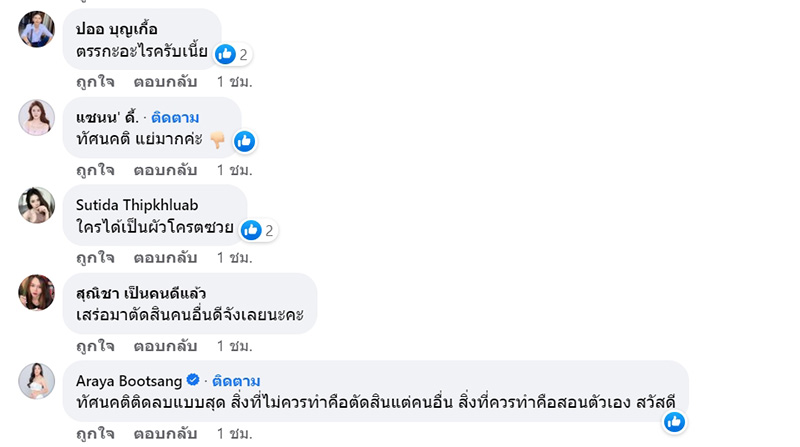The width and height of the screenshot is (800, 447).
Task: Click like reaction icon on Araya Bootsang comment
Action: pyautogui.click(x=674, y=422)
